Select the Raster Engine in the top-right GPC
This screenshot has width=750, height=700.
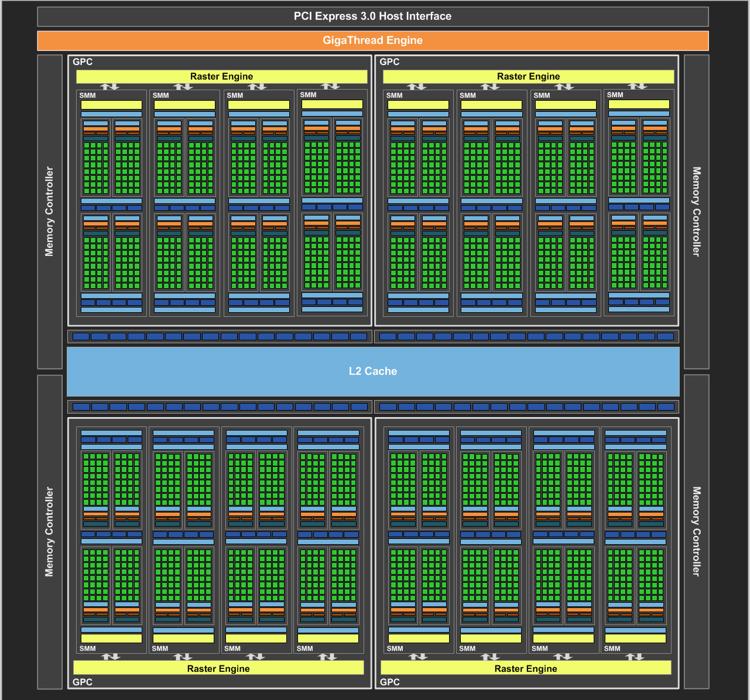pyautogui.click(x=528, y=77)
